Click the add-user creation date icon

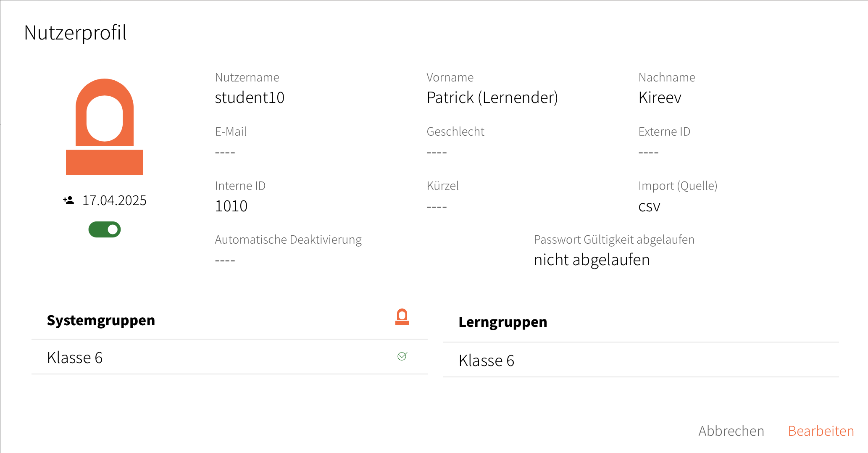68,200
